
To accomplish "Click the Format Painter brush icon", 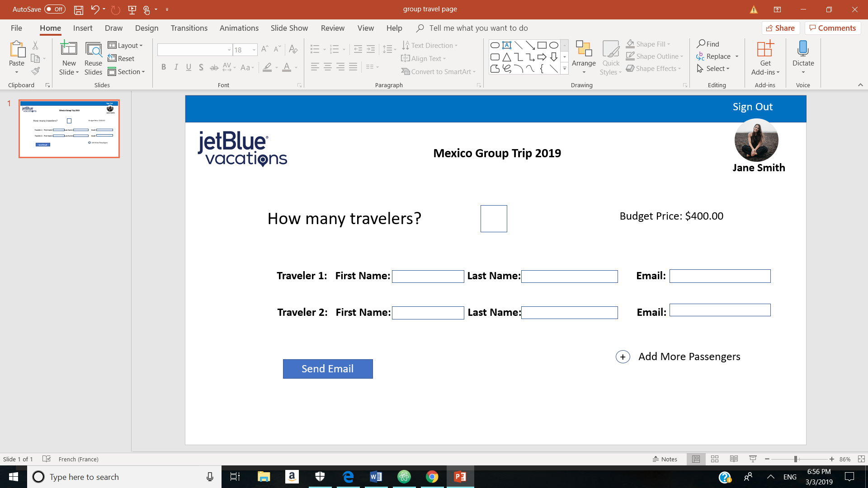I will pyautogui.click(x=35, y=71).
